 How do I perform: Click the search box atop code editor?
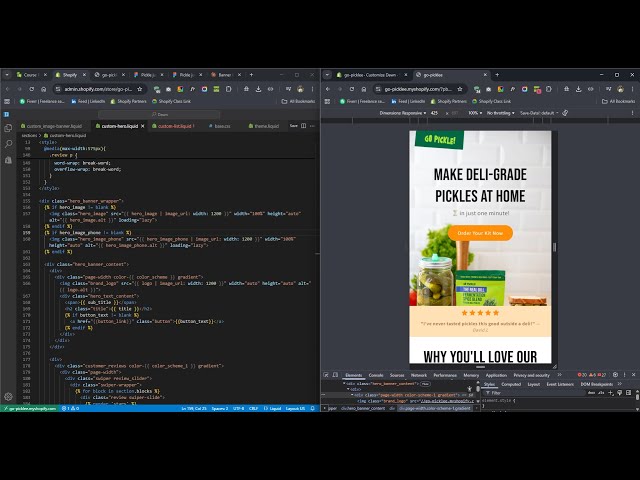tap(159, 114)
